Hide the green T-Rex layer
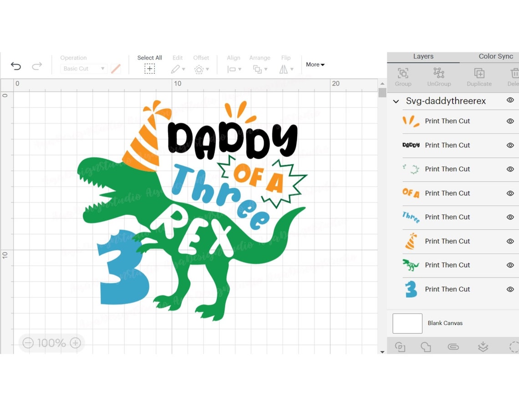519x420 pixels. pyautogui.click(x=510, y=265)
